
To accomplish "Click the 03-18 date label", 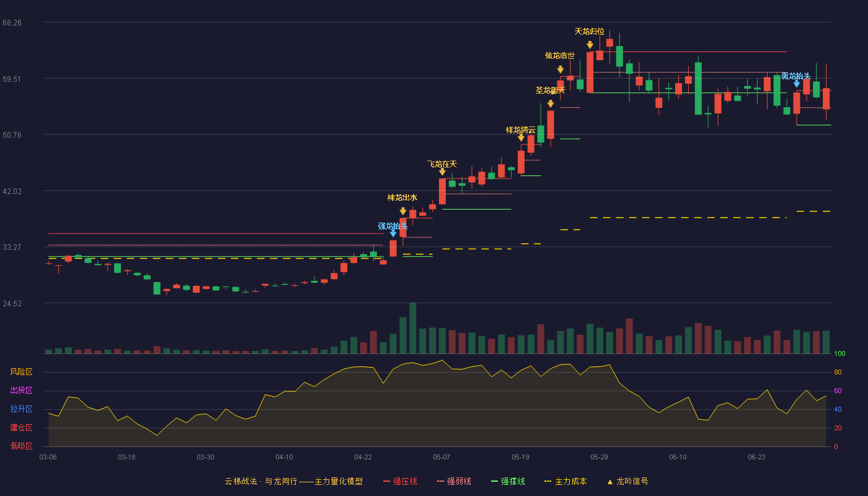I will tap(126, 457).
